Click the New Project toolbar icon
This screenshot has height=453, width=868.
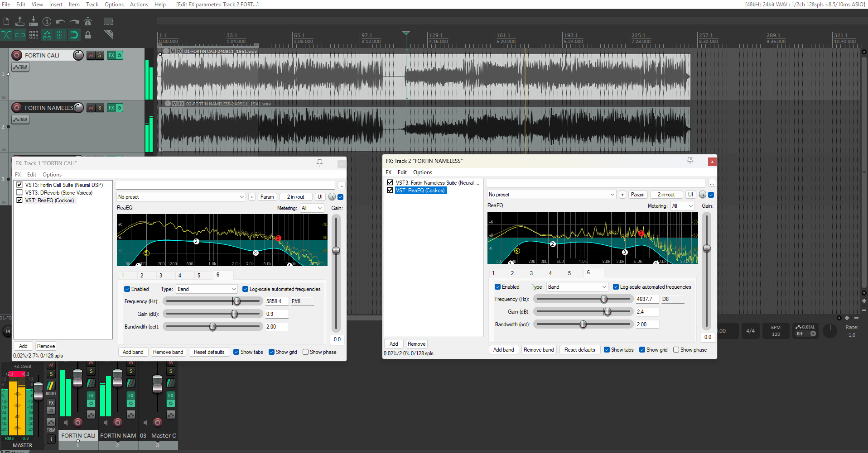(6, 21)
